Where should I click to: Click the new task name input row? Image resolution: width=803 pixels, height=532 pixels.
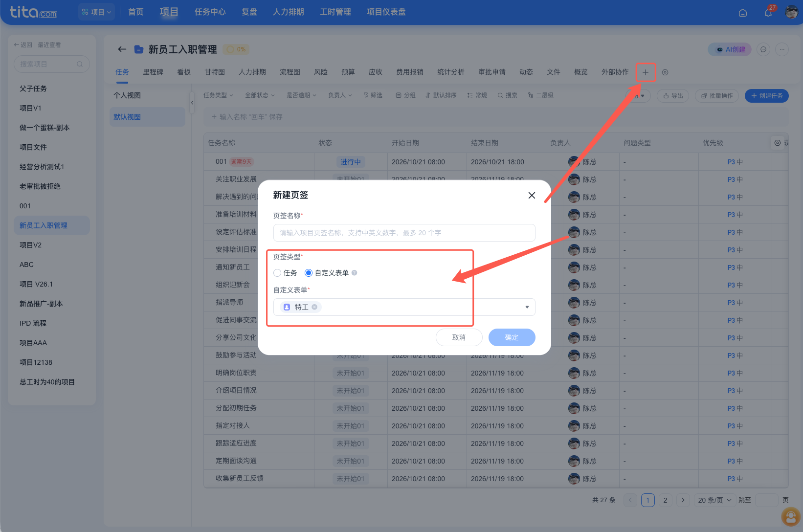click(496, 117)
